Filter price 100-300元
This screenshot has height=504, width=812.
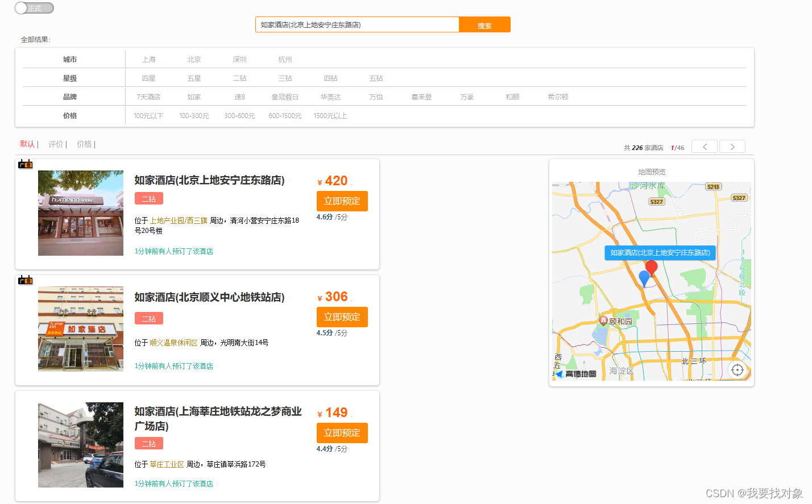tap(194, 116)
